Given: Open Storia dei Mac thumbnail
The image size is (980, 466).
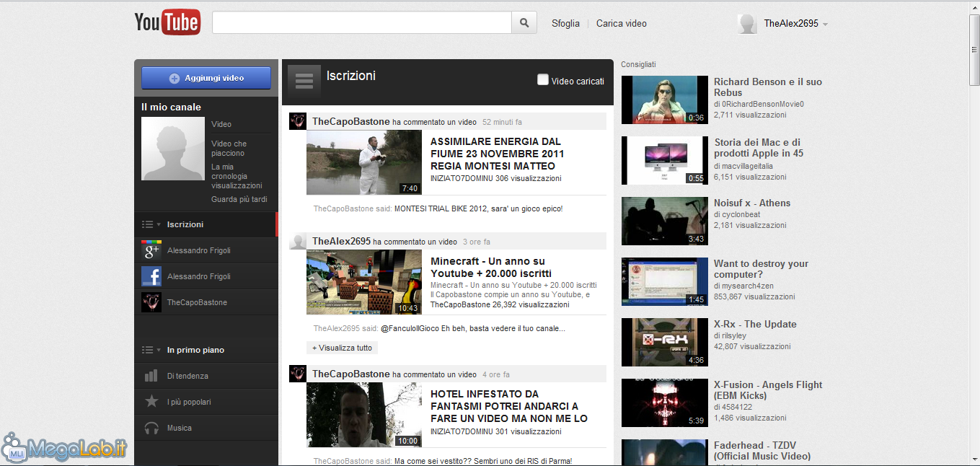Looking at the screenshot, I should pos(665,161).
